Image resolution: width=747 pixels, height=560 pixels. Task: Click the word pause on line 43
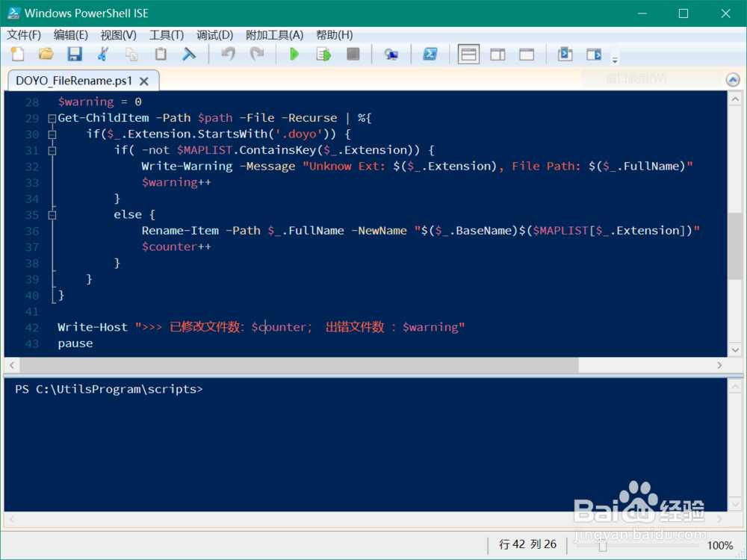coord(75,343)
